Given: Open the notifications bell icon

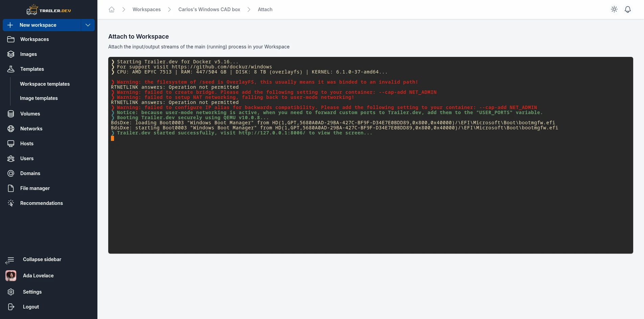Looking at the screenshot, I should pos(628,9).
